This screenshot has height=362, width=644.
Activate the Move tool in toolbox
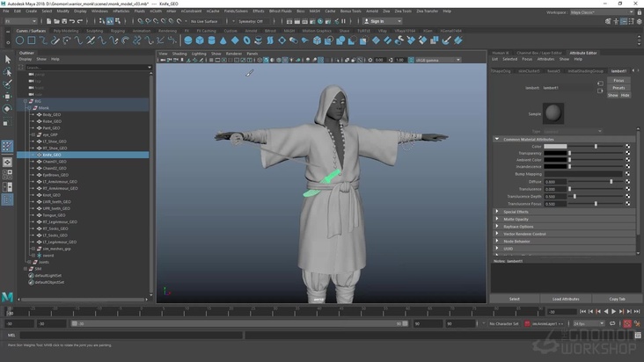(7, 97)
